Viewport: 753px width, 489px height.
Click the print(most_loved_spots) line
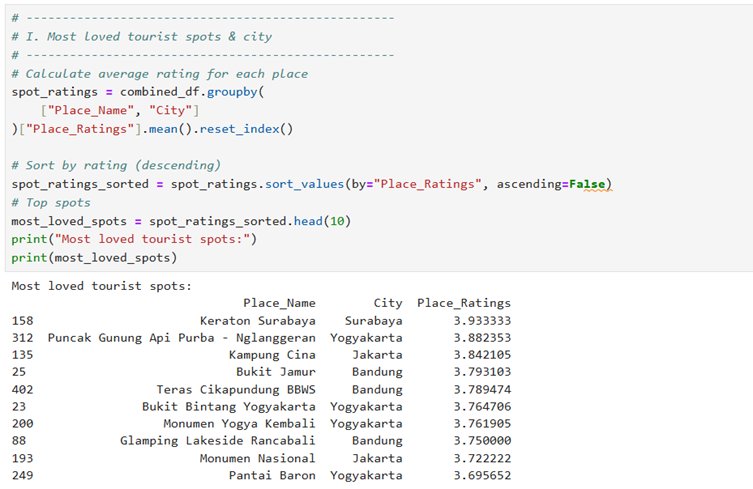click(94, 257)
